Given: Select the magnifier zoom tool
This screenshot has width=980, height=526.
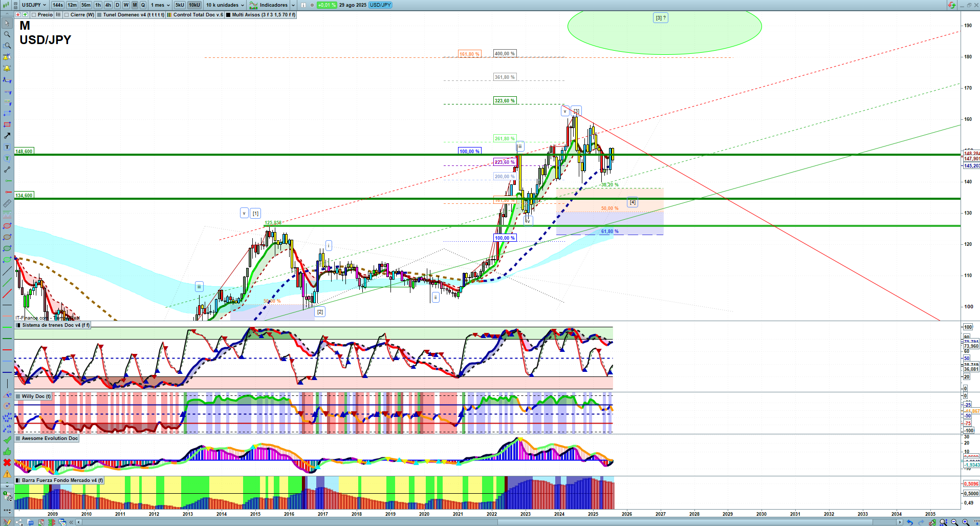Looking at the screenshot, I should [x=7, y=34].
